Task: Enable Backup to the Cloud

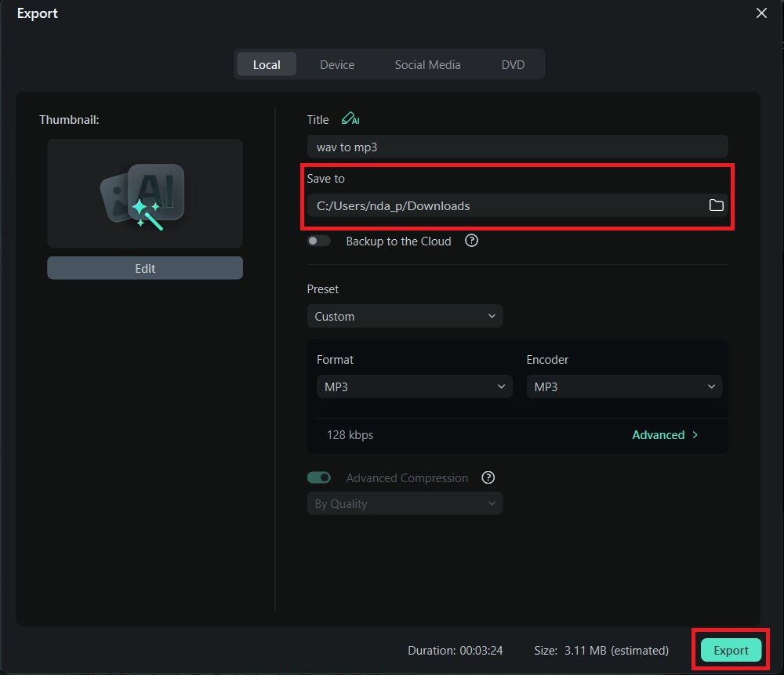Action: pos(319,241)
